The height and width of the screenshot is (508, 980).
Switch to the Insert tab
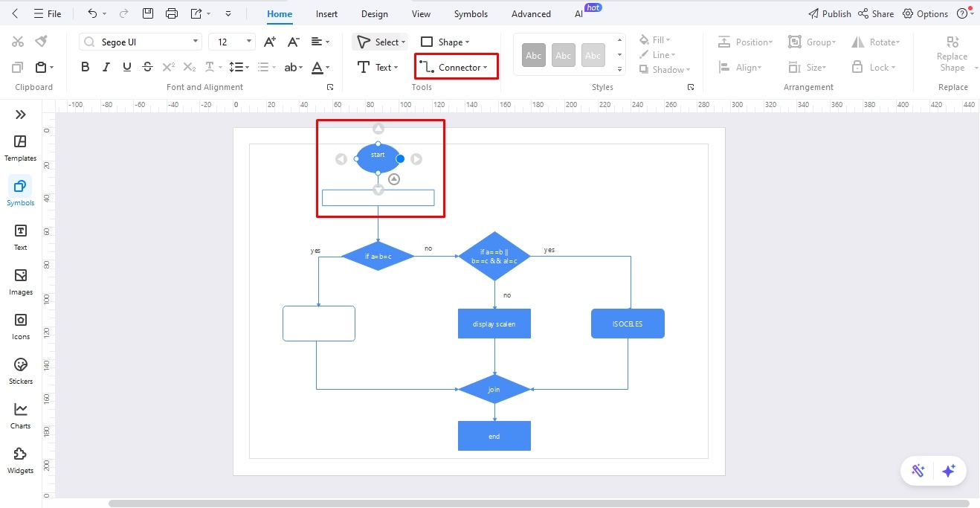pos(326,13)
